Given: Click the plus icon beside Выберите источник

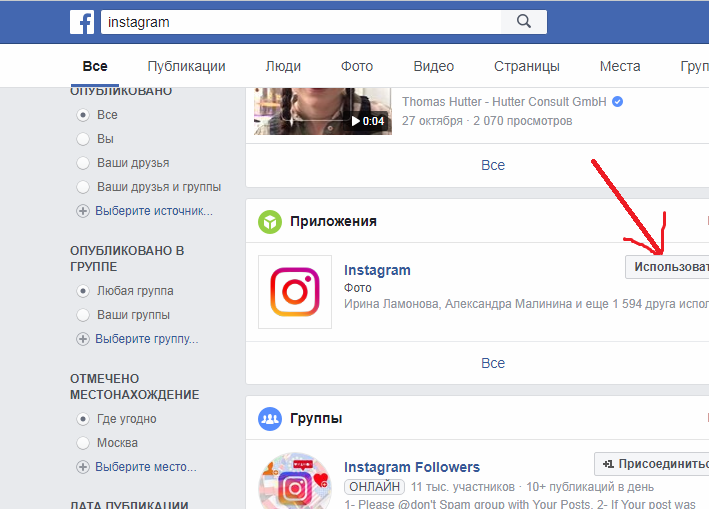Looking at the screenshot, I should [x=83, y=211].
